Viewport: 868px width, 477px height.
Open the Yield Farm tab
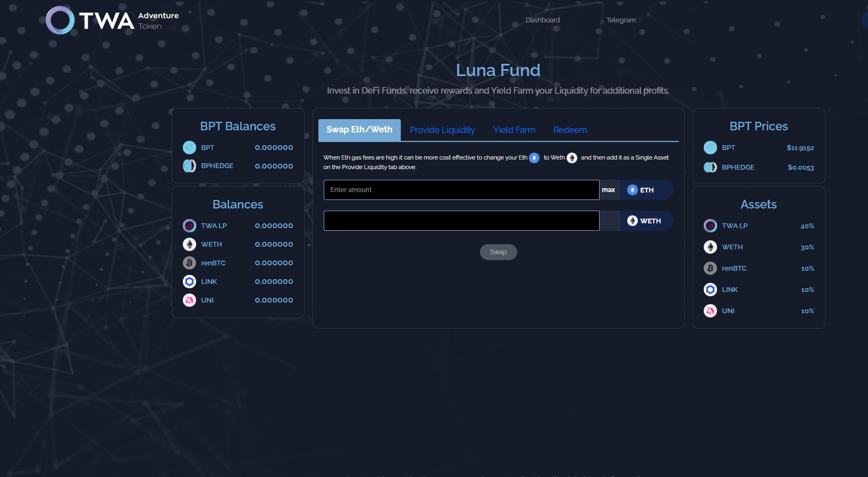pos(514,130)
